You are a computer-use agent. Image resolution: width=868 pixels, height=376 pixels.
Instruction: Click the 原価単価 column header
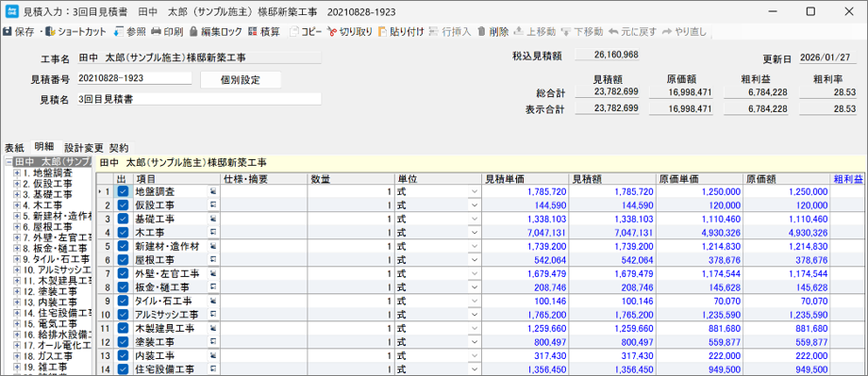coord(700,179)
